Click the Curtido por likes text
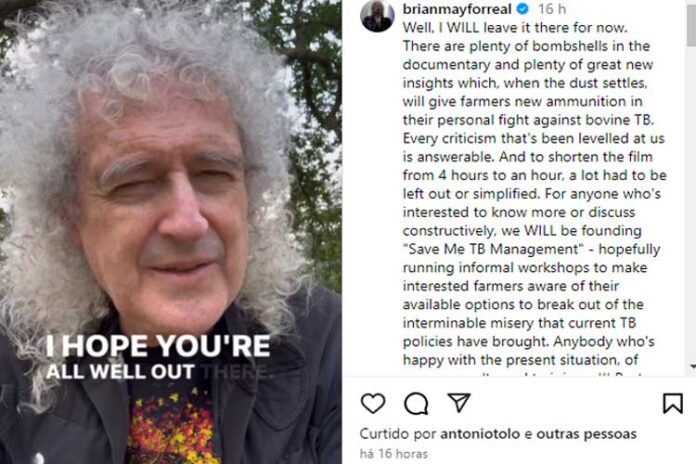The width and height of the screenshot is (696, 464). [398, 434]
